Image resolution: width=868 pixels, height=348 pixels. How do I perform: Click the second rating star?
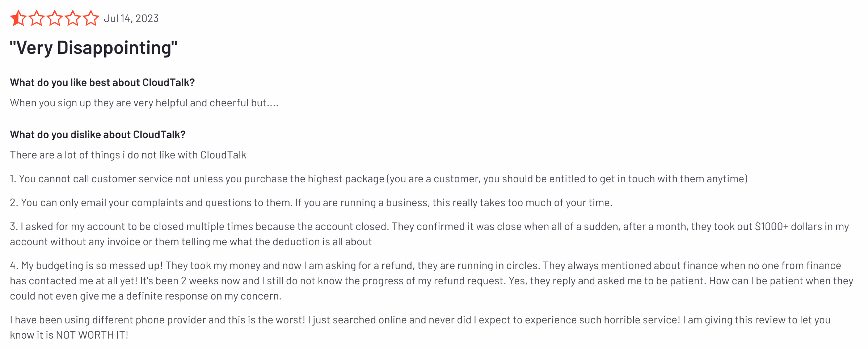[x=37, y=18]
